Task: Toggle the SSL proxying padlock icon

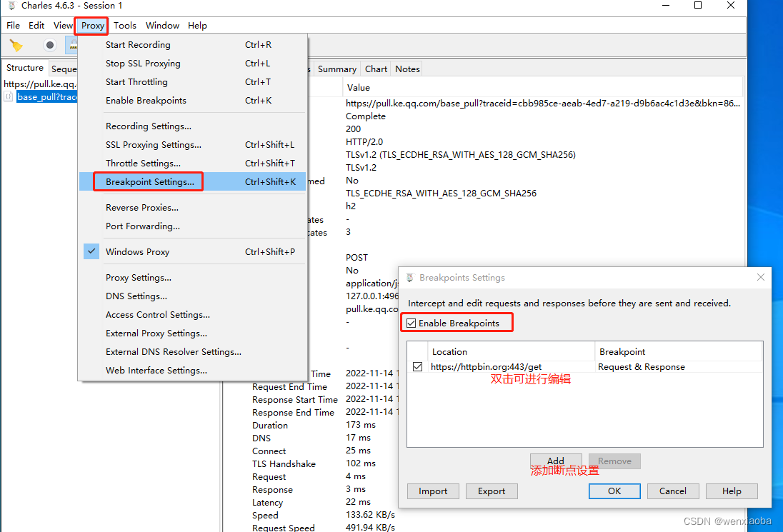Action: click(x=72, y=45)
